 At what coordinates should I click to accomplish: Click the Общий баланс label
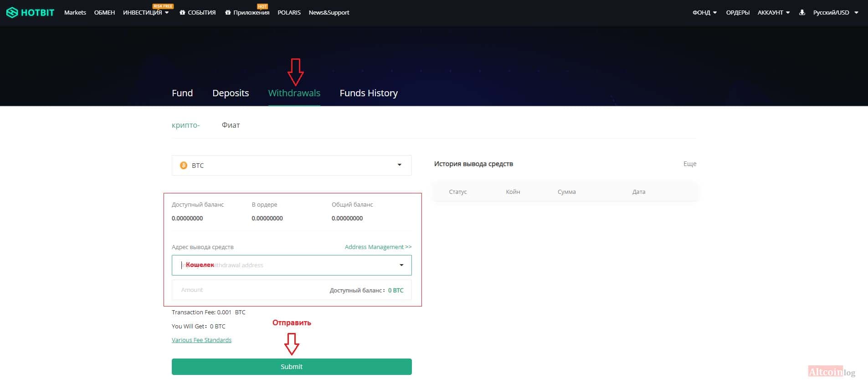[x=352, y=205]
